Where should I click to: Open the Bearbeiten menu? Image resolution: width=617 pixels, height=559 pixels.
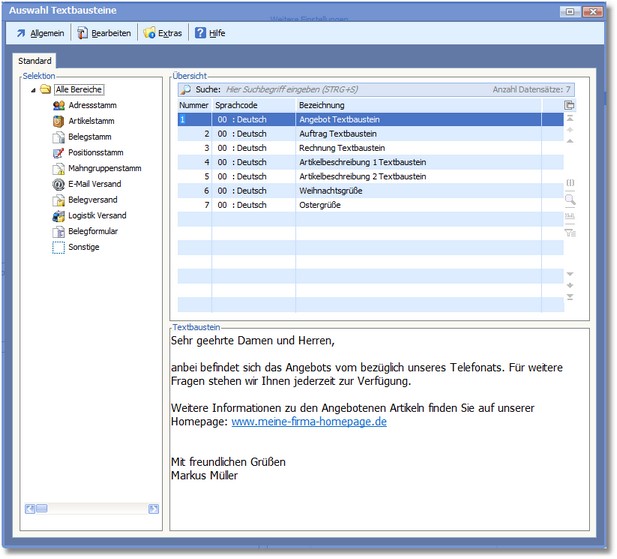pos(104,33)
